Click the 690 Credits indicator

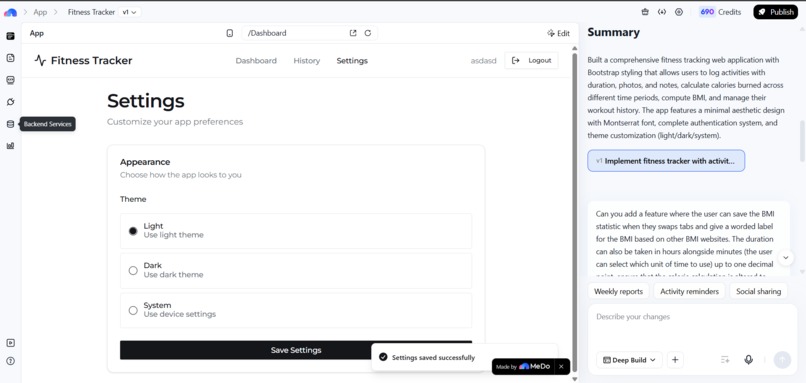point(720,12)
